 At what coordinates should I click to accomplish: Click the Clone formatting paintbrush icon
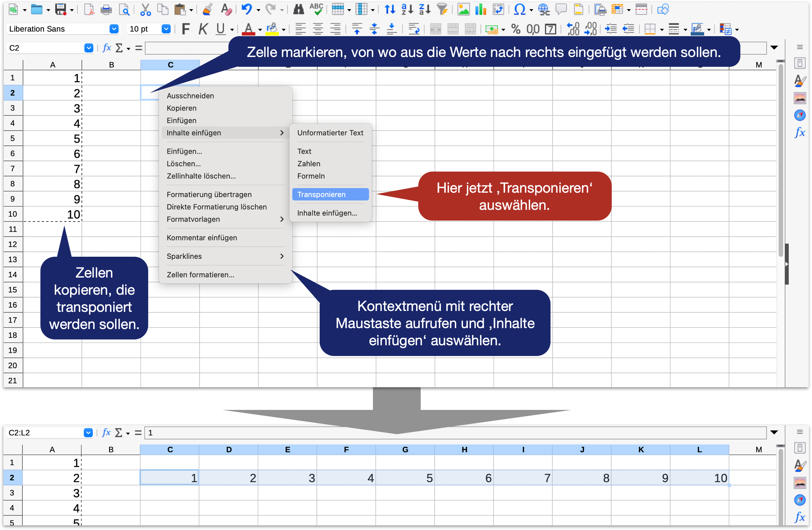[207, 9]
